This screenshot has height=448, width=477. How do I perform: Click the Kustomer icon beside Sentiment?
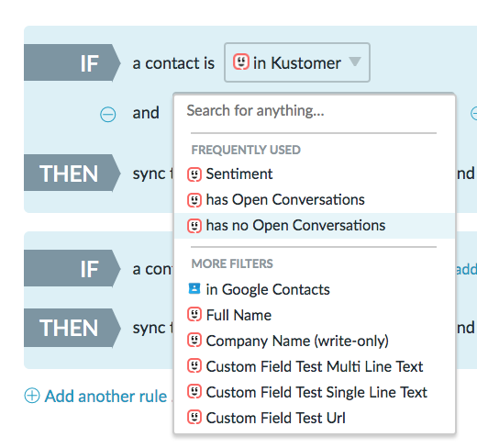point(194,174)
